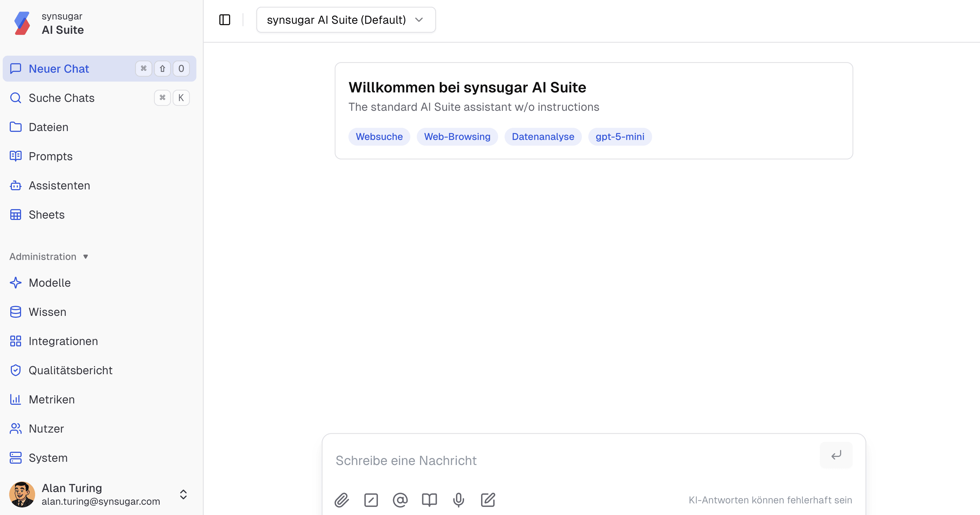Click the synsugar AI Suite logo
Image resolution: width=980 pixels, height=515 pixels.
(x=22, y=23)
